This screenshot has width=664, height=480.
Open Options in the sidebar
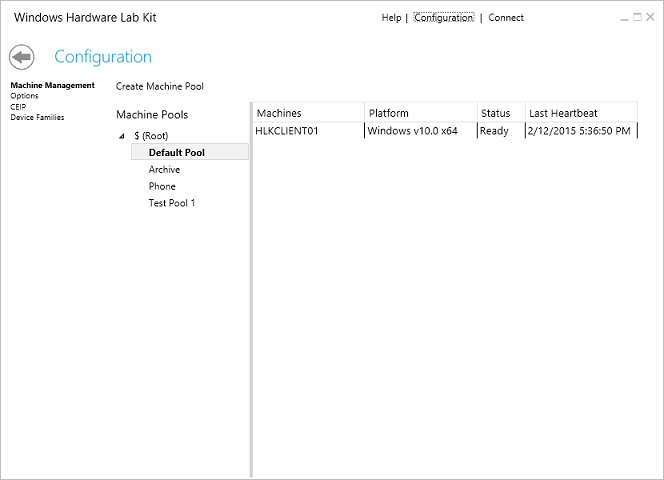pos(24,96)
